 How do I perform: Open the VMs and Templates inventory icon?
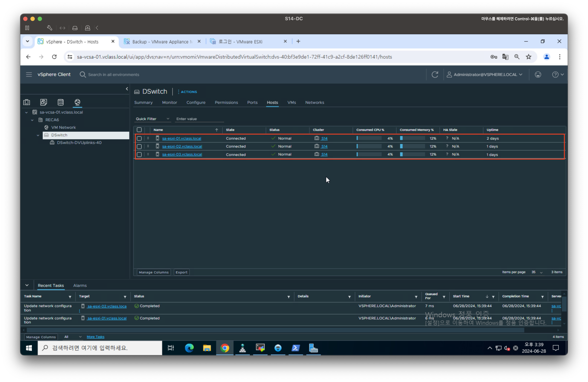tap(43, 102)
